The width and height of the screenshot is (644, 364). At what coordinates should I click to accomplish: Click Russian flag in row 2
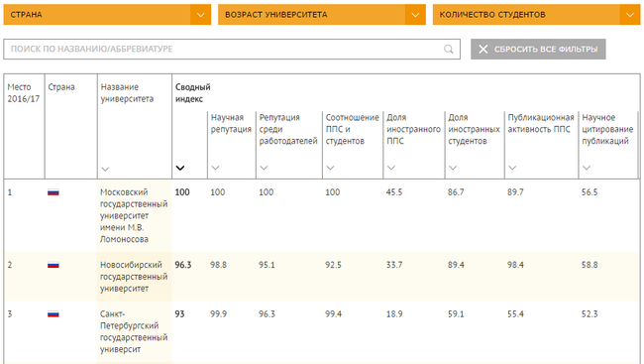54,265
